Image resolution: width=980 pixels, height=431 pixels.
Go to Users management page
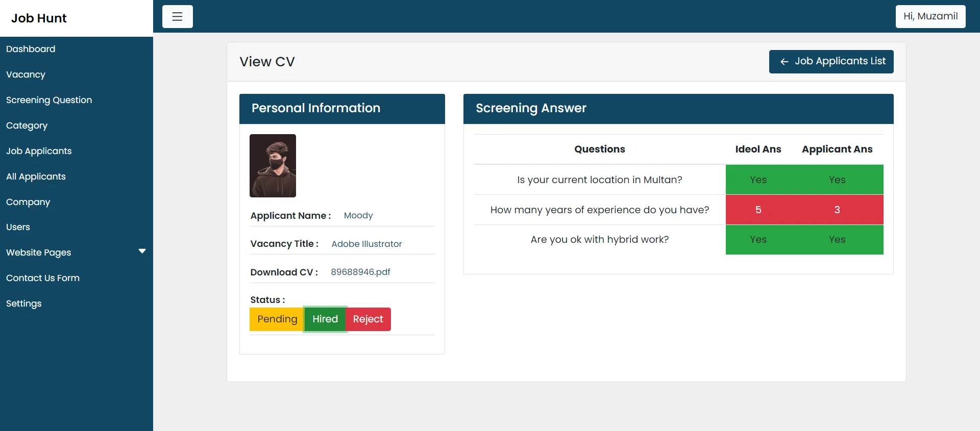click(x=18, y=227)
